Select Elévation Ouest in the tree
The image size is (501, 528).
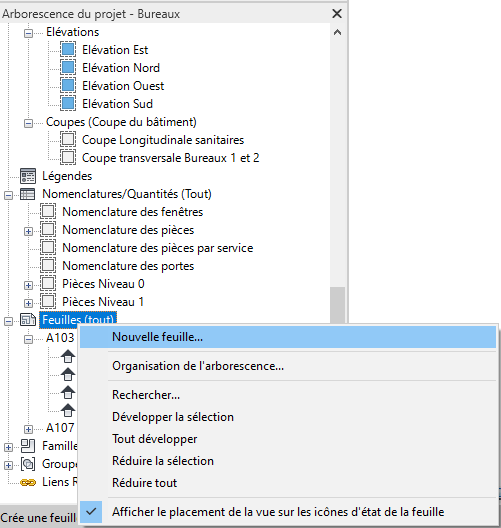(x=123, y=86)
